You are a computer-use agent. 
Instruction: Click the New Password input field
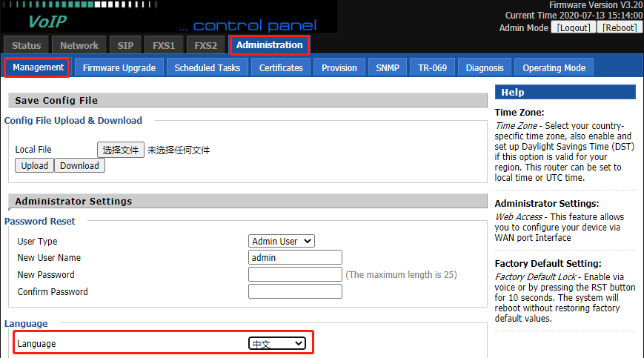(295, 274)
